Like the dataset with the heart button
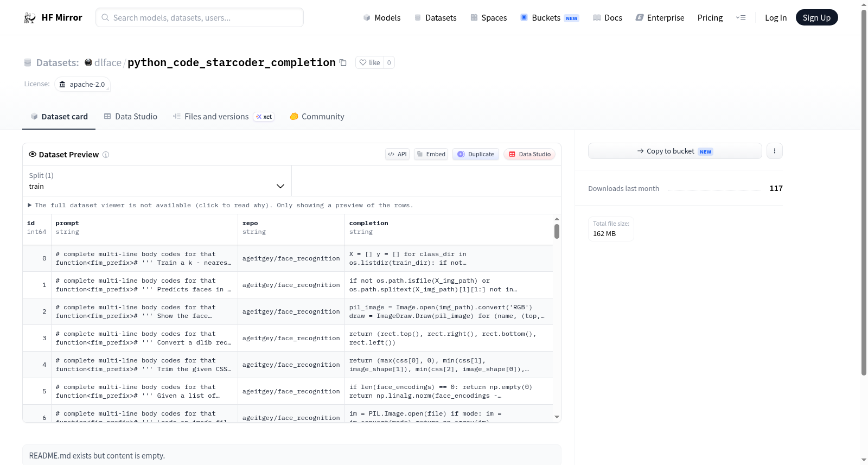This screenshot has height=465, width=868. [x=369, y=62]
